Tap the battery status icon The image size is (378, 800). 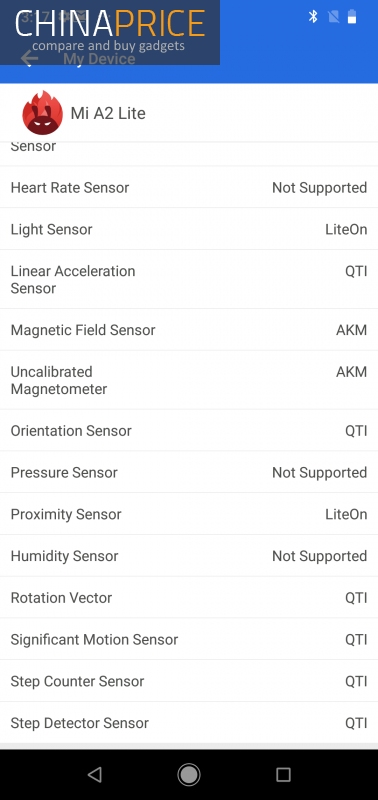coord(352,17)
